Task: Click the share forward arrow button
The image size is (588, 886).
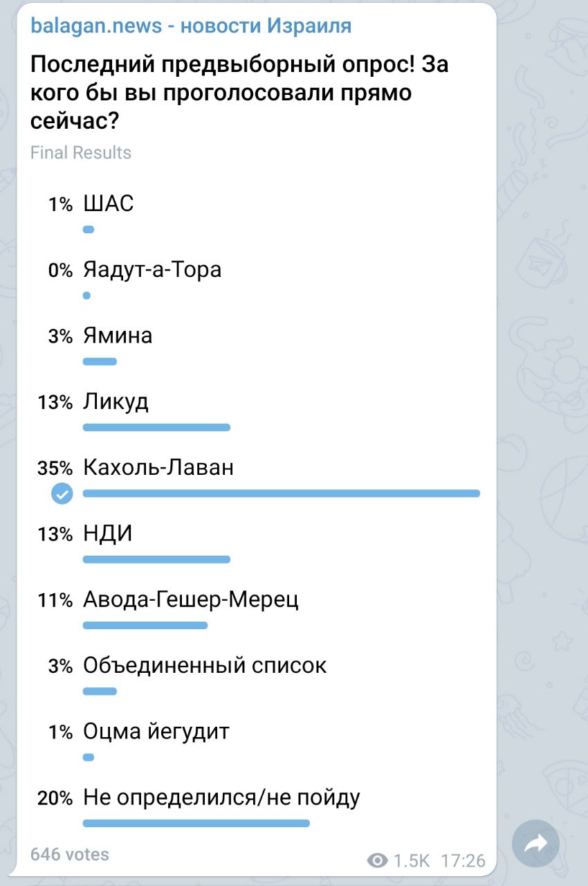Action: [535, 843]
